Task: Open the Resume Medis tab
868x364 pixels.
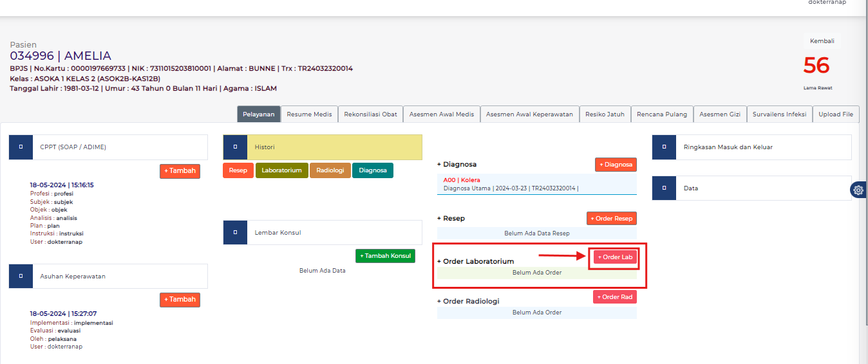Action: pyautogui.click(x=309, y=114)
